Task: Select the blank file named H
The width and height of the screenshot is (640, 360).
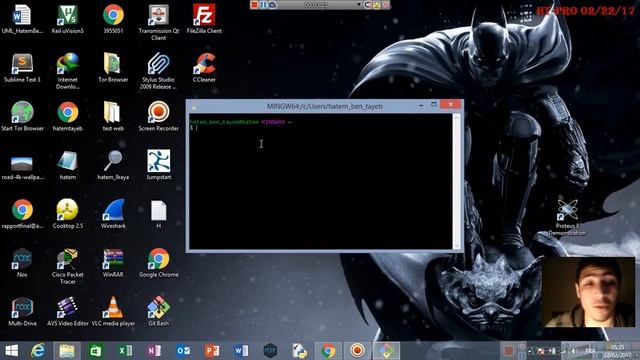Action: coord(158,214)
